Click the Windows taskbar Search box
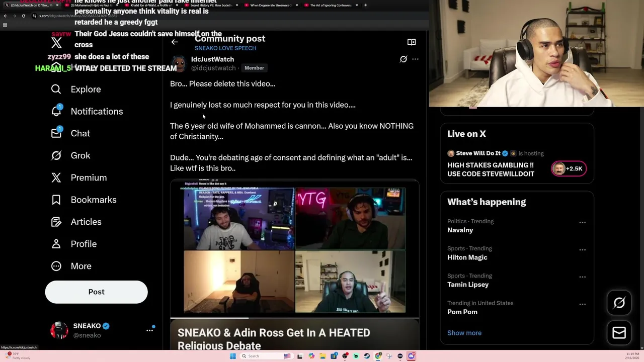The height and width of the screenshot is (362, 644). pyautogui.click(x=266, y=356)
